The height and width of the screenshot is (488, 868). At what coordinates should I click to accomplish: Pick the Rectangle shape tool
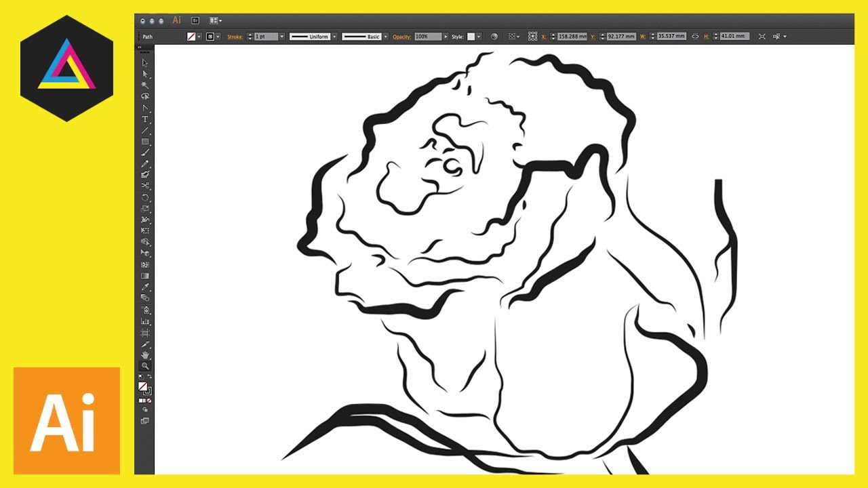tap(144, 142)
